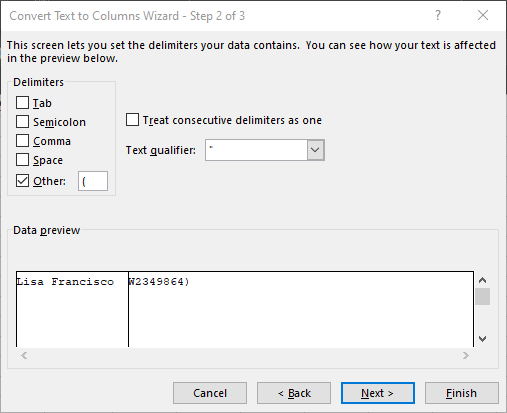
Task: Click the help question mark icon
Action: coord(438,15)
